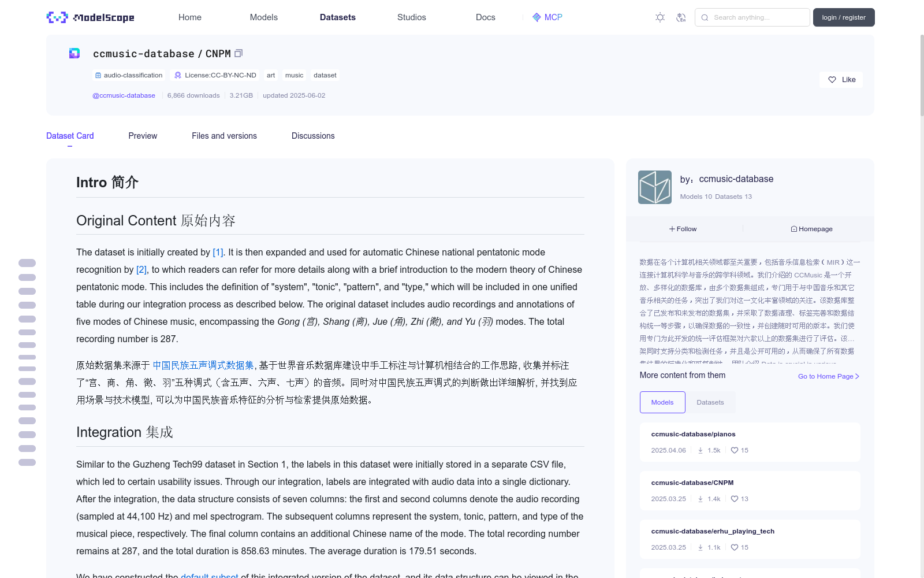The image size is (924, 578).
Task: Open the 中国民族五声调式数据集 link
Action: [203, 365]
